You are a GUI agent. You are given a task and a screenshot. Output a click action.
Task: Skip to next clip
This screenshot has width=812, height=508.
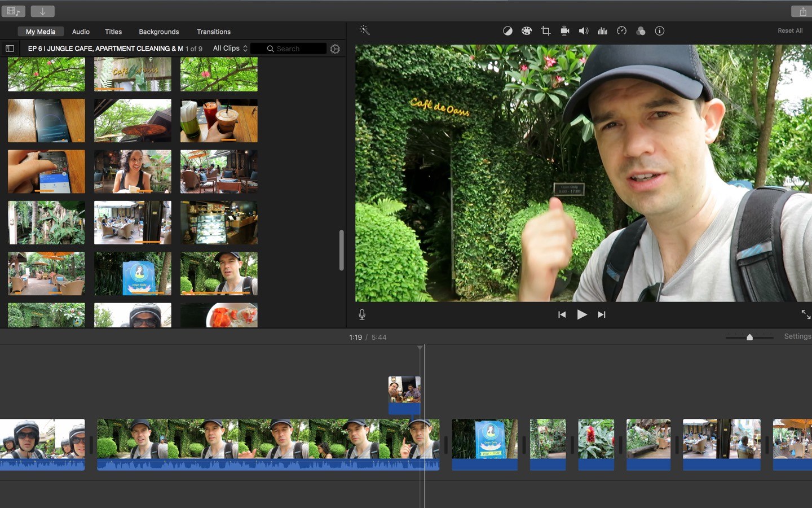tap(602, 314)
